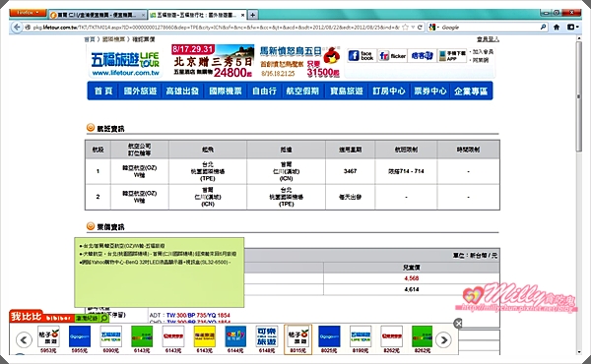The width and height of the screenshot is (591, 364).
Task: Select the blue Gogogo vendor priced 8025元
Action: pyautogui.click(x=329, y=339)
